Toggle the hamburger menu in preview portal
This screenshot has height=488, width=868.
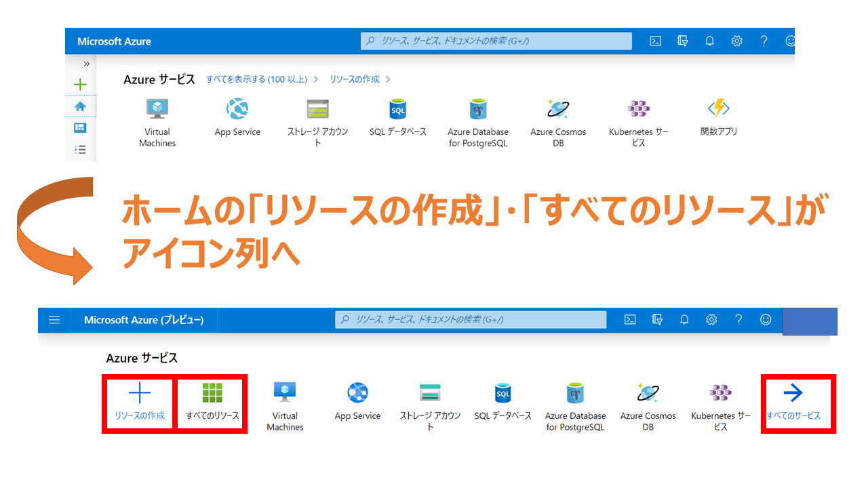pyautogui.click(x=54, y=319)
